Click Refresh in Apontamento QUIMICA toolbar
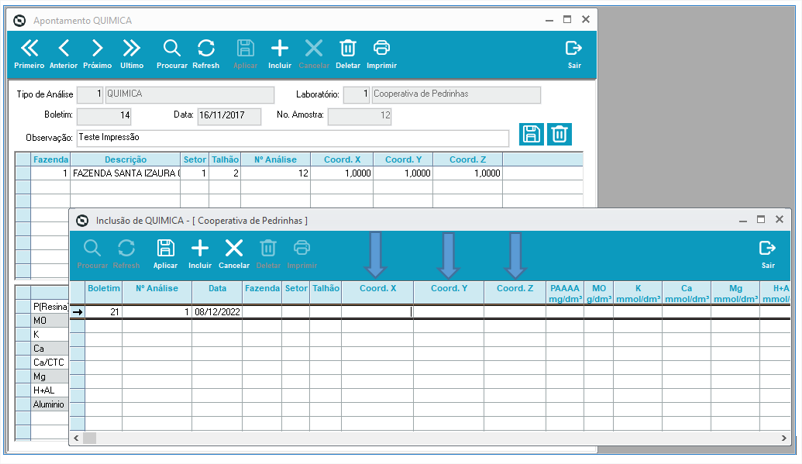802x464 pixels. point(206,54)
